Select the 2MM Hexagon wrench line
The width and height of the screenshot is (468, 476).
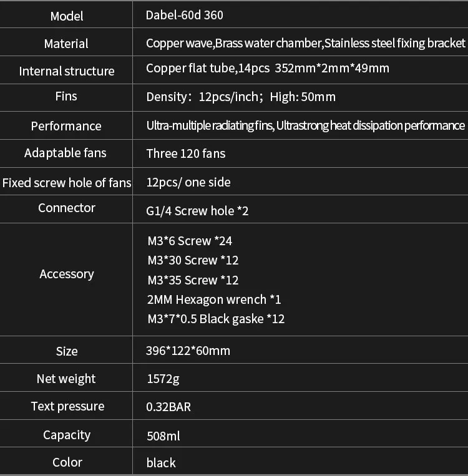(214, 299)
